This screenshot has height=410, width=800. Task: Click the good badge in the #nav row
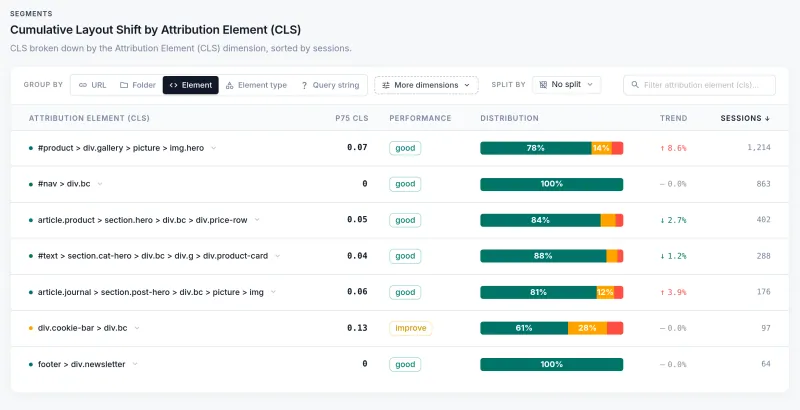pyautogui.click(x=405, y=184)
